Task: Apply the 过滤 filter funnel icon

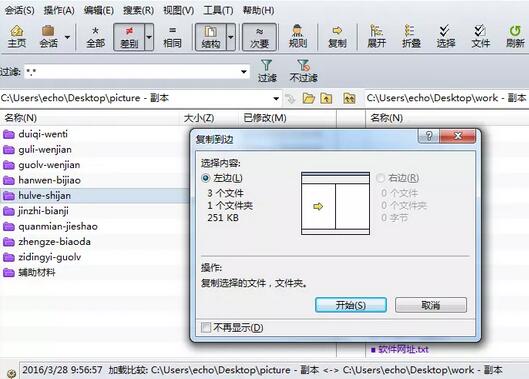Action: pos(267,71)
